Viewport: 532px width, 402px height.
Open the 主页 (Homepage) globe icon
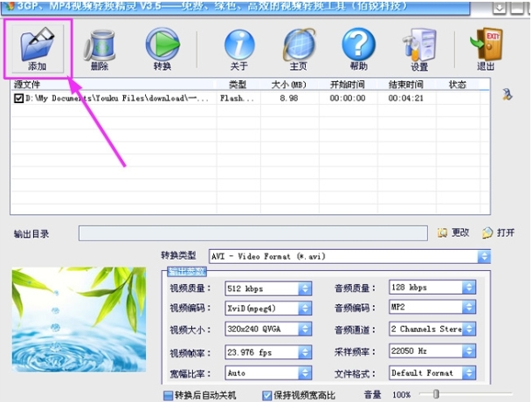coord(299,46)
